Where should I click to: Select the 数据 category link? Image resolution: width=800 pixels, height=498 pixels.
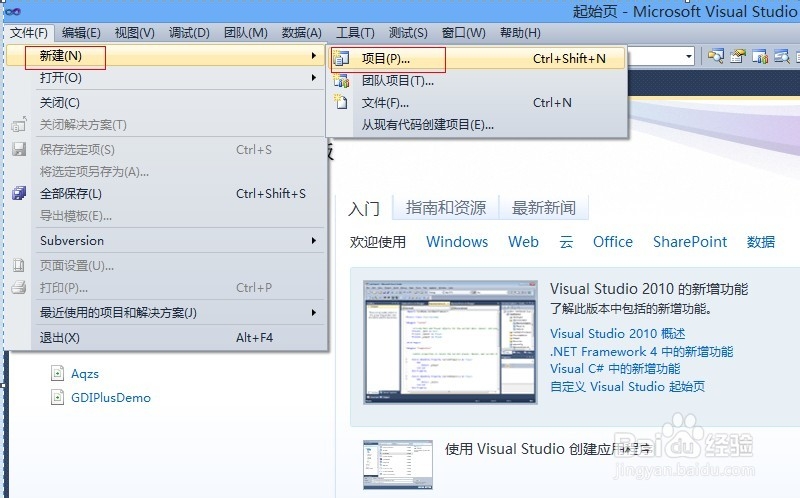(x=761, y=242)
